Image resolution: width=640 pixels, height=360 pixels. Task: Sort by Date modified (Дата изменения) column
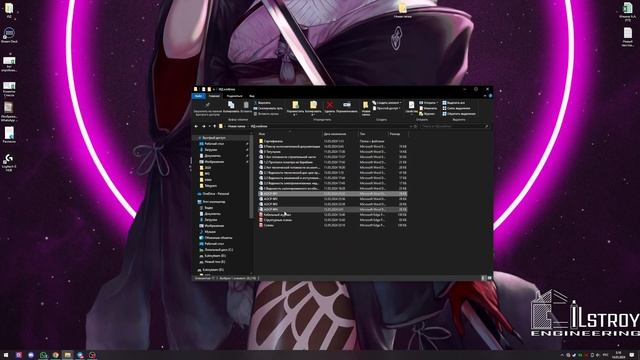pos(340,134)
